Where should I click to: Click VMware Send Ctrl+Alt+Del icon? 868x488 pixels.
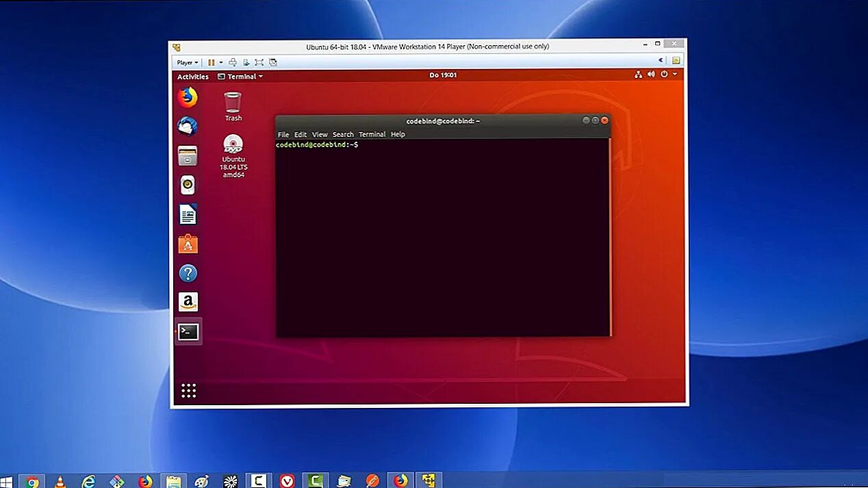[x=233, y=62]
